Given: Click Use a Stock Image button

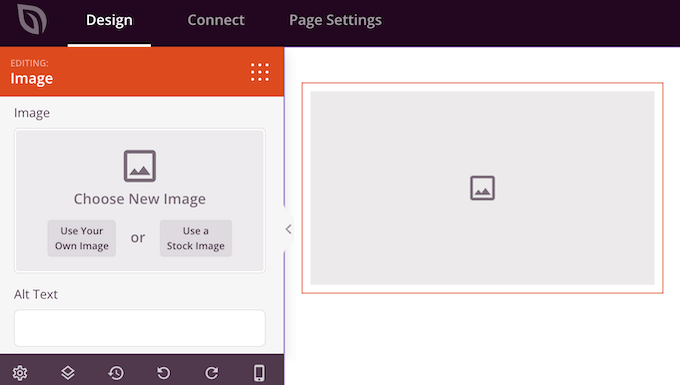Looking at the screenshot, I should [196, 238].
